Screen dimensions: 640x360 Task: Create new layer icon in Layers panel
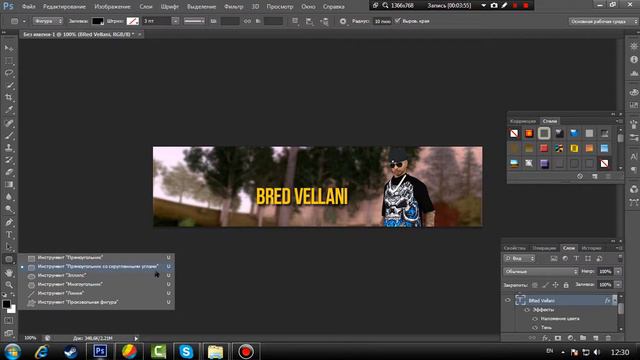(x=596, y=338)
